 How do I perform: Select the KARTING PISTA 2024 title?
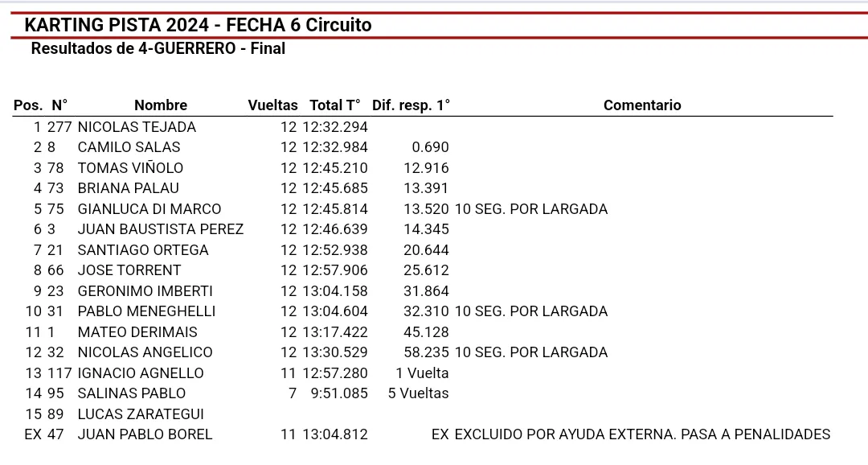pyautogui.click(x=198, y=25)
